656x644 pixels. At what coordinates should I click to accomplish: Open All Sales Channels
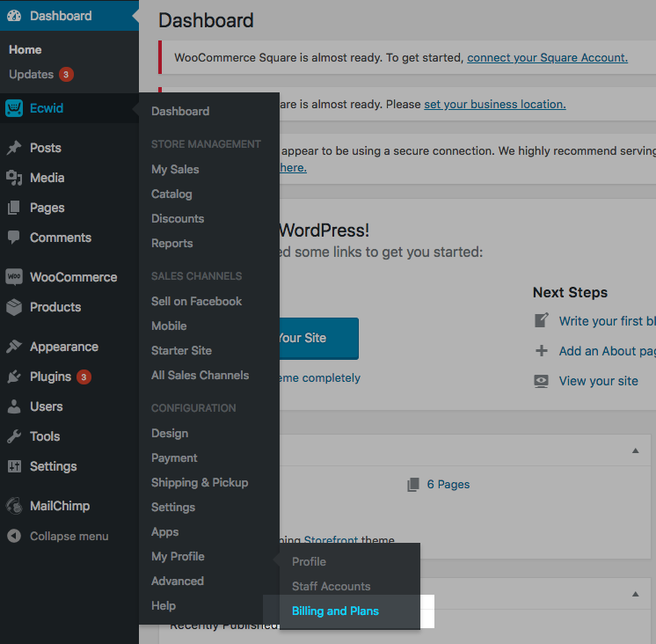click(x=200, y=376)
